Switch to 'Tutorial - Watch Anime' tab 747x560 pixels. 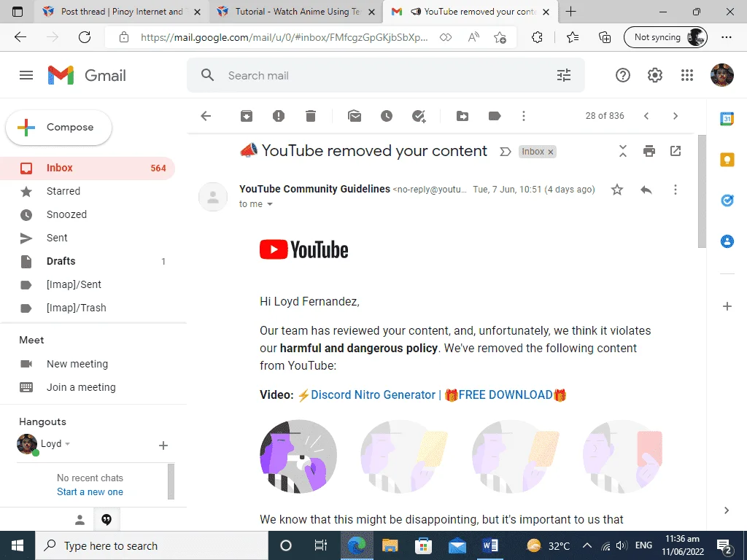295,12
